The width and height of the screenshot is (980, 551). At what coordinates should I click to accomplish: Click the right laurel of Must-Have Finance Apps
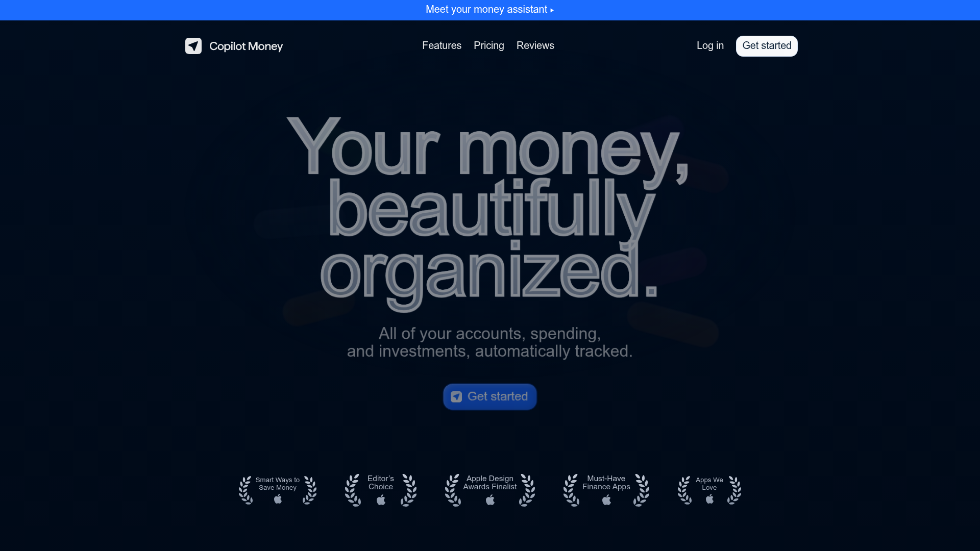[642, 490]
